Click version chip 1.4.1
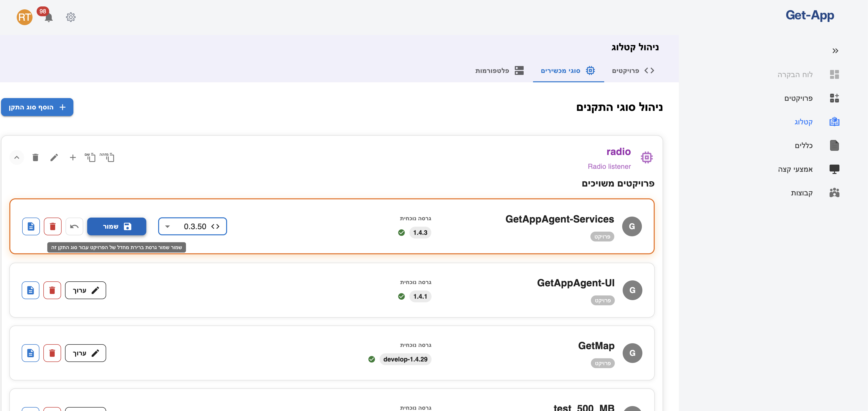The image size is (868, 411). tap(420, 296)
